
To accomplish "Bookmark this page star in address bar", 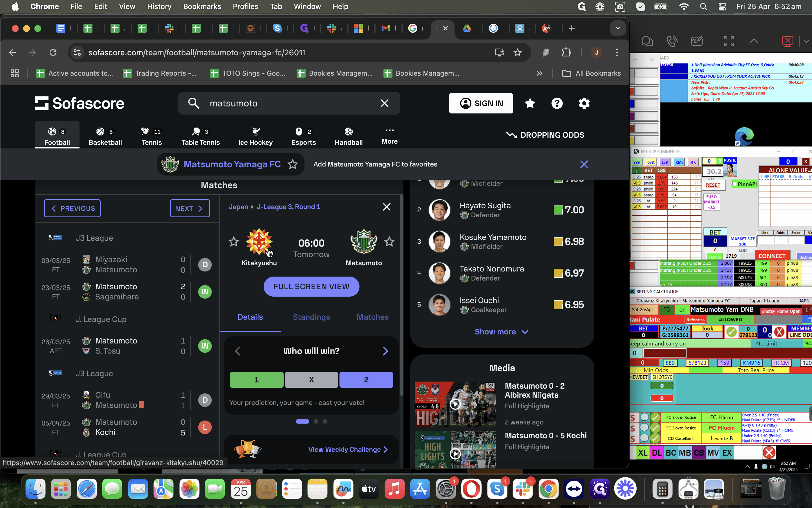I will [517, 52].
